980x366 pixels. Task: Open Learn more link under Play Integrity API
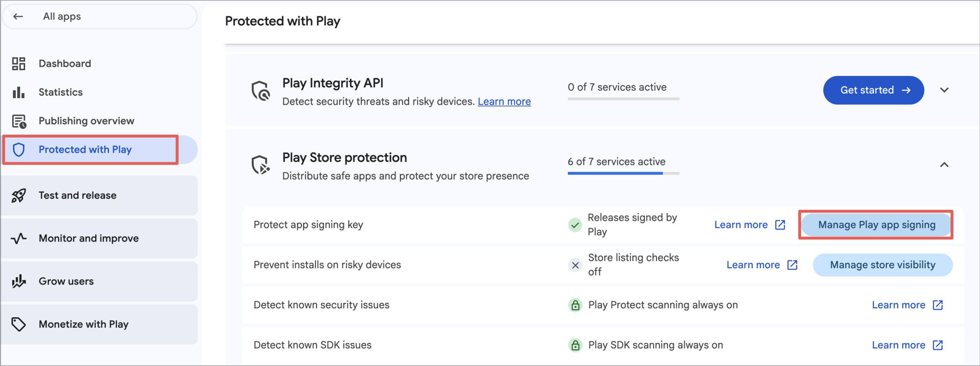coord(504,102)
